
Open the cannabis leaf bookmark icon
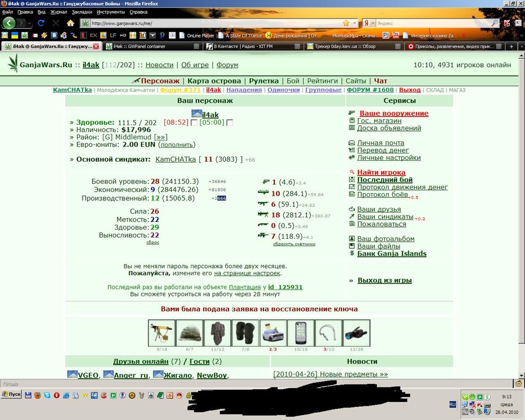[x=24, y=35]
